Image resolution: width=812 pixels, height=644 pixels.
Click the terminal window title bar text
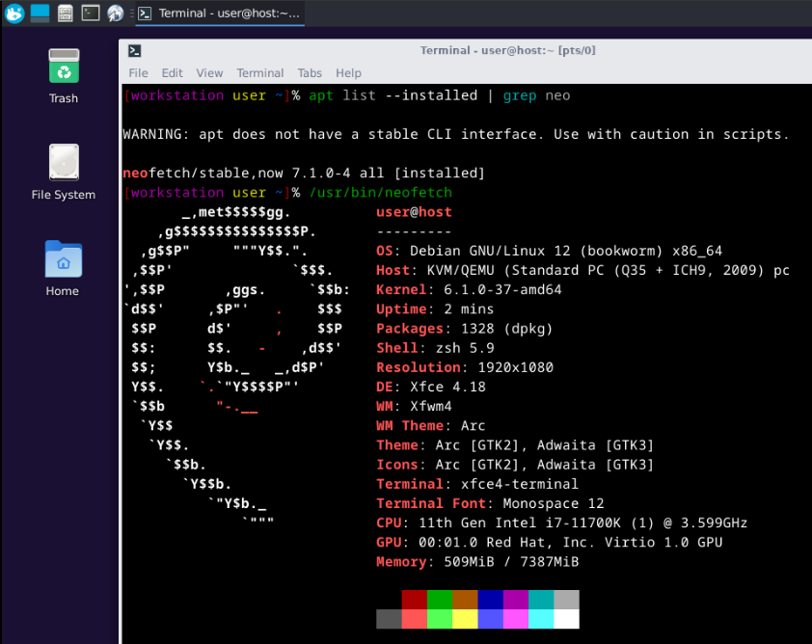tap(494, 51)
